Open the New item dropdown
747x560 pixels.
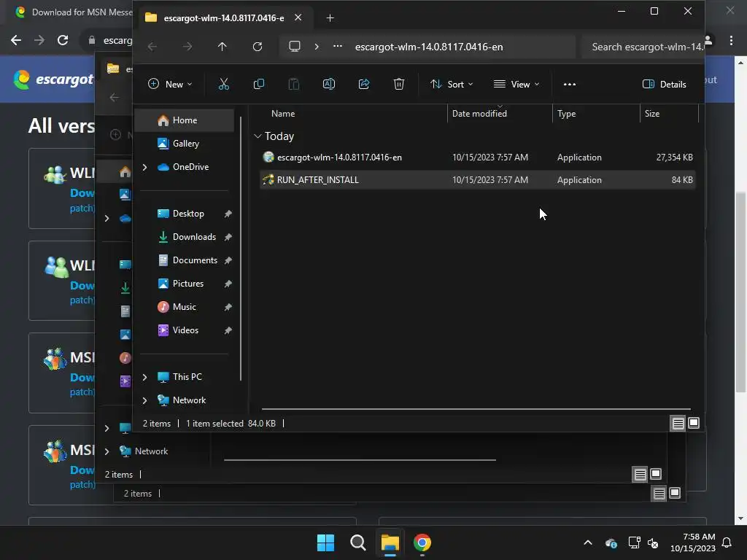pos(170,85)
